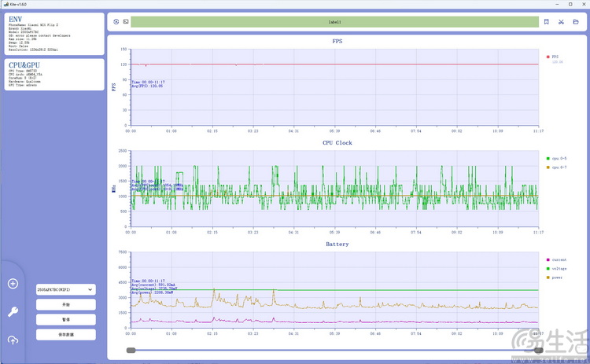Screen dimensions: 590x364
Task: Toggle the voltage legend entry
Action: tap(556, 269)
